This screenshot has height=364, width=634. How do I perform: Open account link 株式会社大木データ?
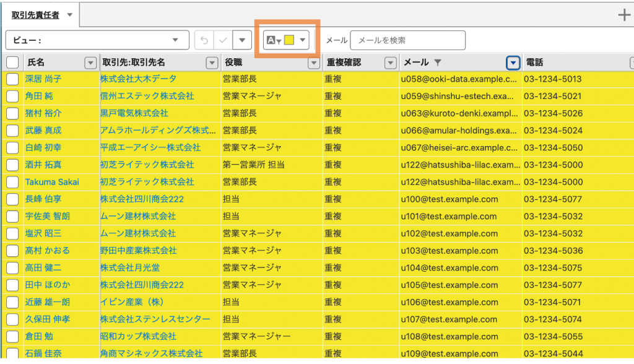click(x=138, y=79)
